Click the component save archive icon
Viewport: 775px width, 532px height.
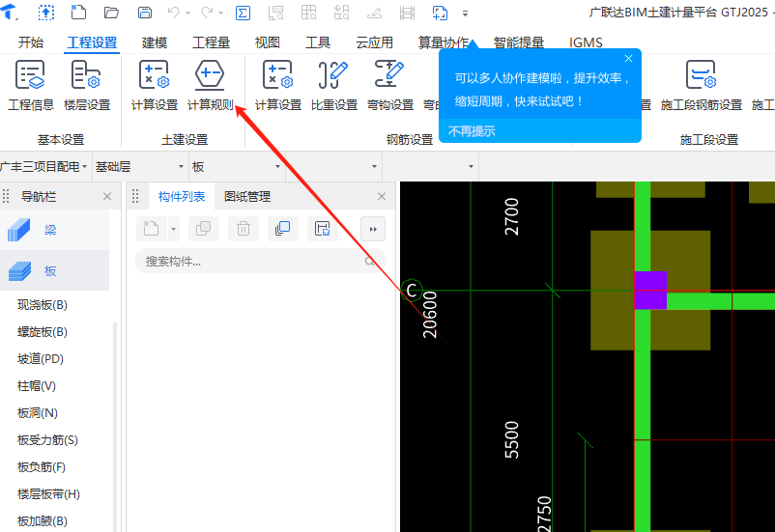click(x=322, y=229)
